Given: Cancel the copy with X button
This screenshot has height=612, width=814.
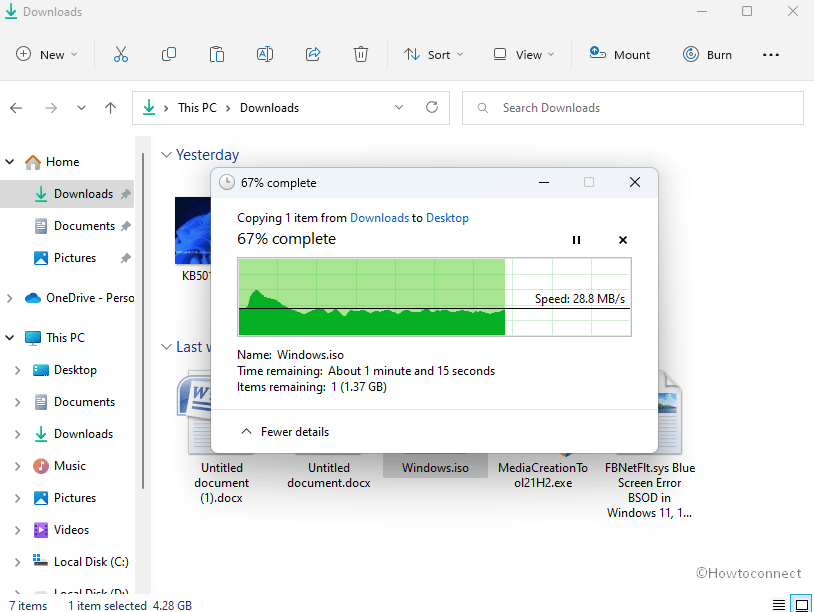Looking at the screenshot, I should pyautogui.click(x=623, y=240).
